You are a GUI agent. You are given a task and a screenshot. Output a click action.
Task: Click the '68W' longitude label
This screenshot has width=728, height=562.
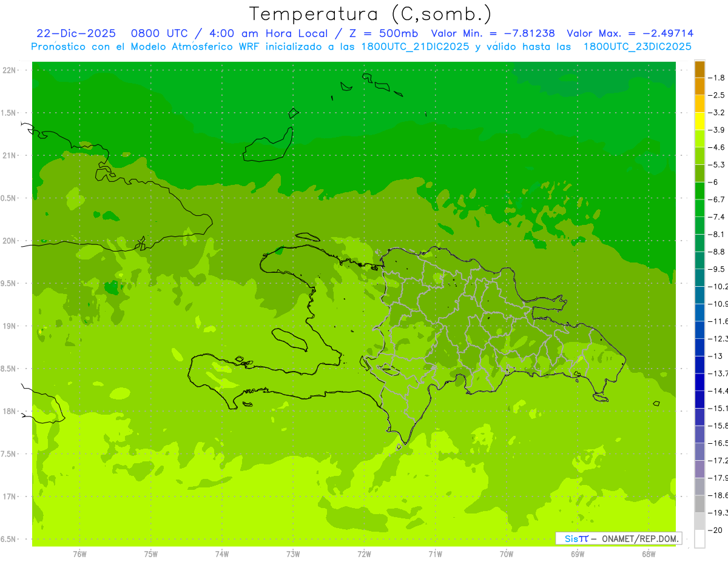[649, 554]
